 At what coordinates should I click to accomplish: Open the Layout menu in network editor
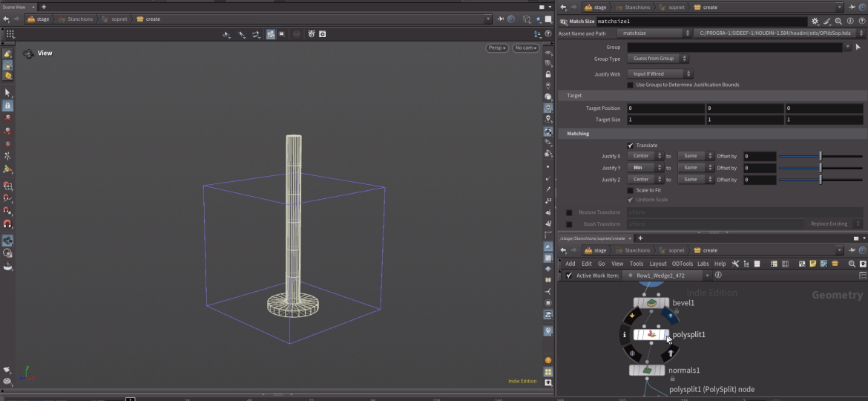click(657, 264)
